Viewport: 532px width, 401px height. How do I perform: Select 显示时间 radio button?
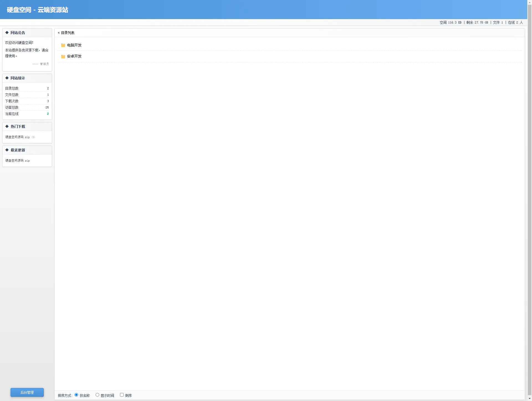97,395
